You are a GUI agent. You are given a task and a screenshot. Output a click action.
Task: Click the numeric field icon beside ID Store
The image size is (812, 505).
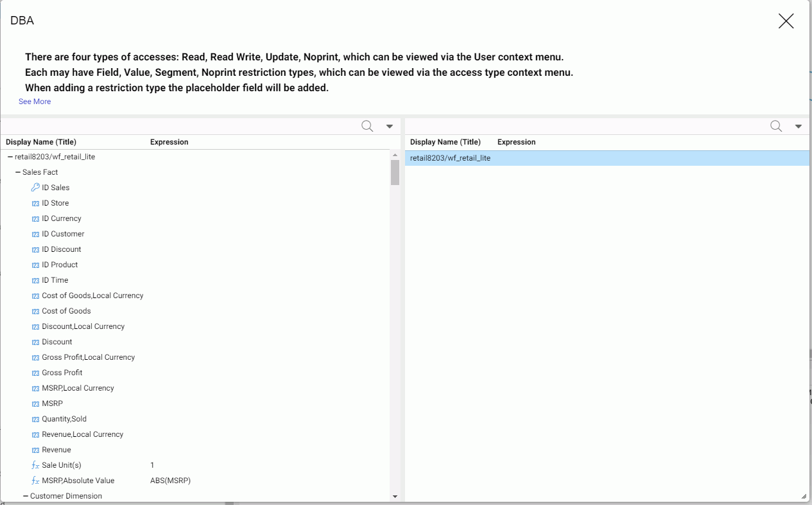click(x=35, y=204)
